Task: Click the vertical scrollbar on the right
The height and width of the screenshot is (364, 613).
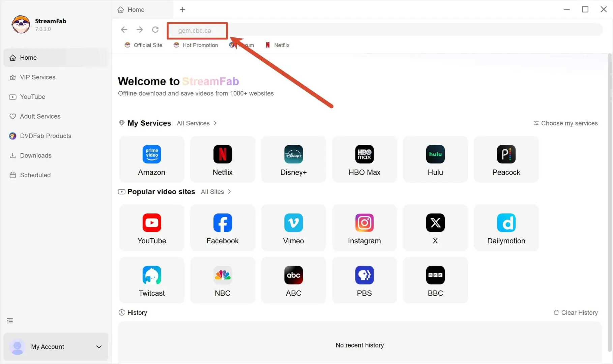Action: tap(610, 202)
